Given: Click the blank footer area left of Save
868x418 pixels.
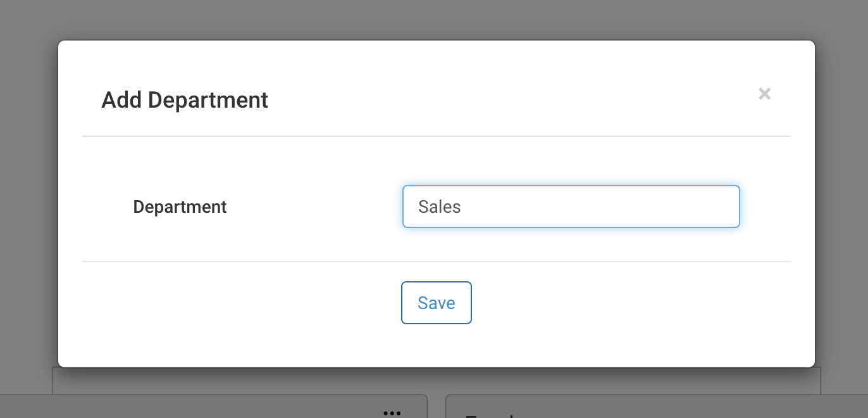Looking at the screenshot, I should coord(240,303).
